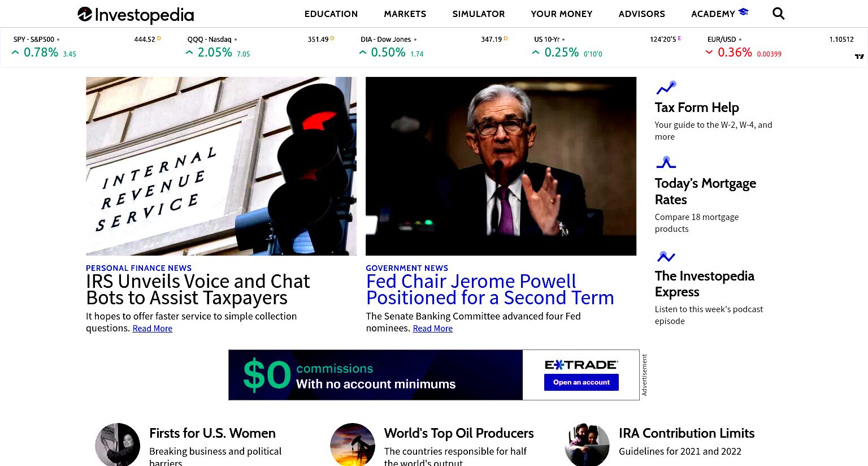Open the search magnifier icon
Screen dimensions: 868x466
pyautogui.click(x=778, y=14)
